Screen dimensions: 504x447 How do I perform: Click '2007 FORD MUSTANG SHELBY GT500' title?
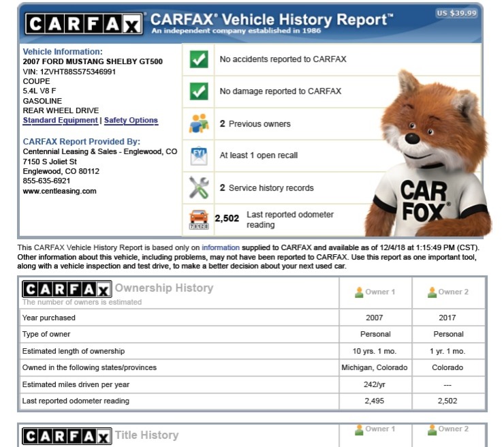coord(93,61)
